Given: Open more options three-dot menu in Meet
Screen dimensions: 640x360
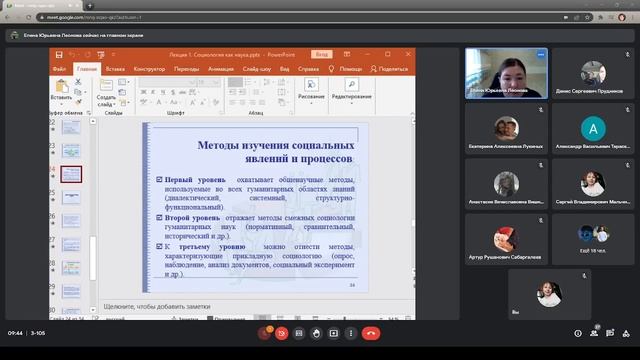Looking at the screenshot, I should pos(351,333).
